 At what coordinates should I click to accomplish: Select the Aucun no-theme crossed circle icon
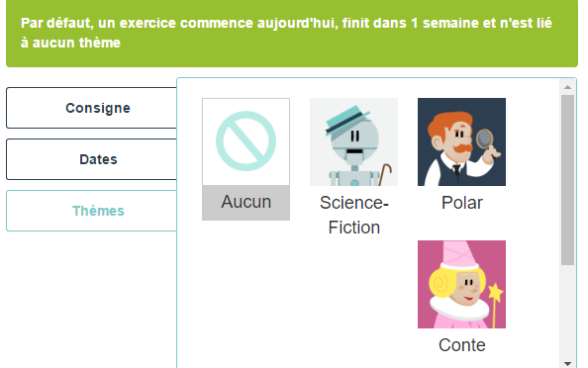point(246,141)
